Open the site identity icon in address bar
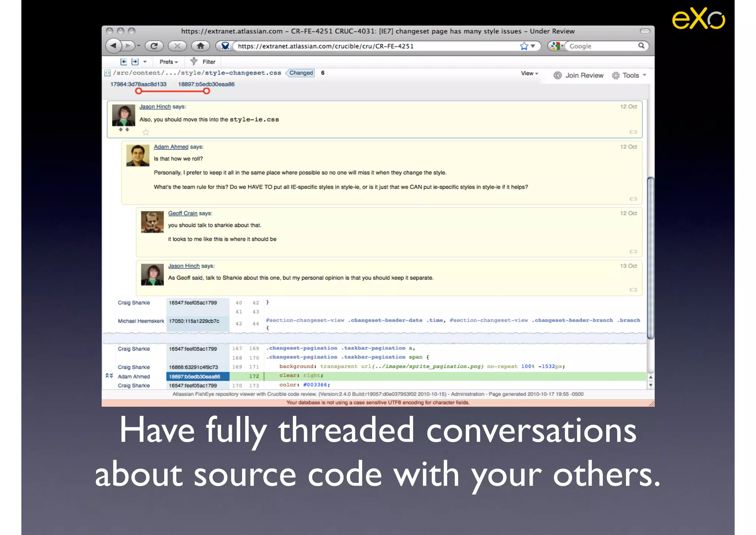Viewport: 756px width, 535px height. 225,46
